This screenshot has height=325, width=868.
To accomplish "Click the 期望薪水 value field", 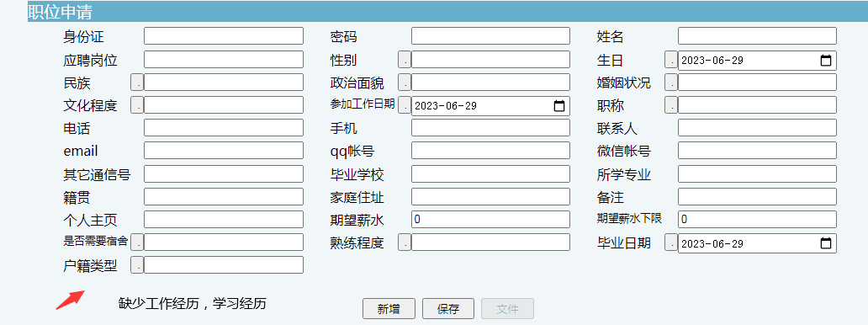I will (490, 219).
